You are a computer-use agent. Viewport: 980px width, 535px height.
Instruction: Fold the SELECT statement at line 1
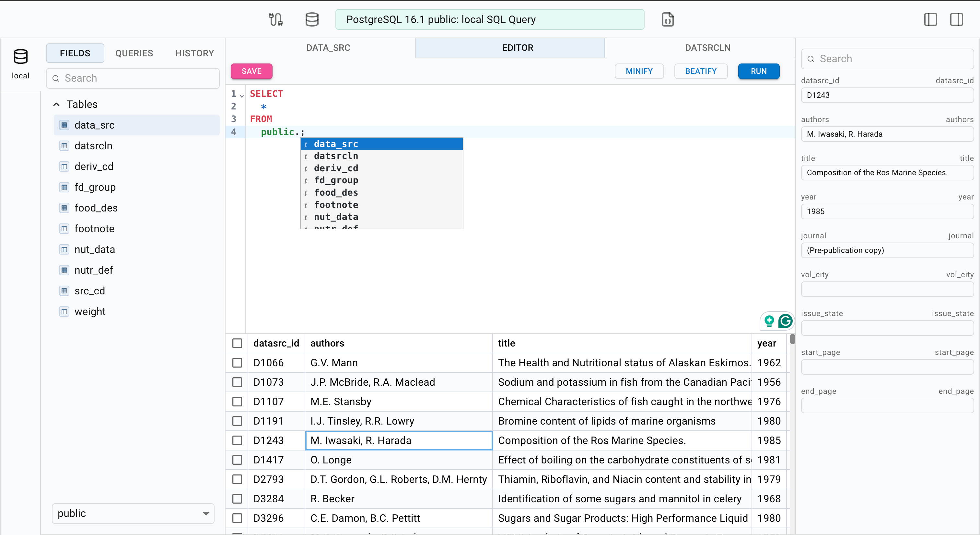point(242,96)
